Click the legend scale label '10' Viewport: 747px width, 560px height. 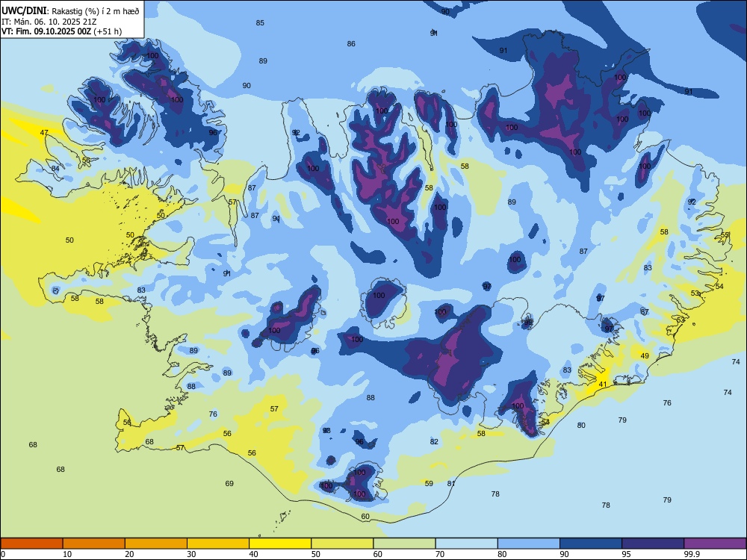(x=67, y=554)
